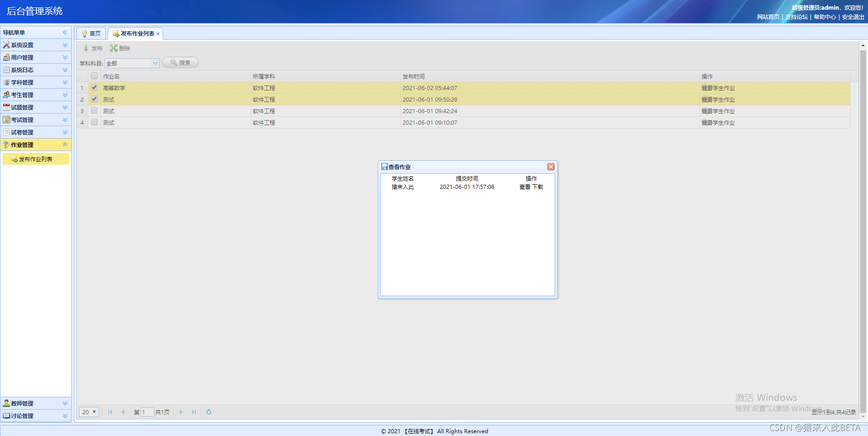This screenshot has width=868, height=436.
Task: Open the page size 20 dropdown
Action: click(x=89, y=412)
